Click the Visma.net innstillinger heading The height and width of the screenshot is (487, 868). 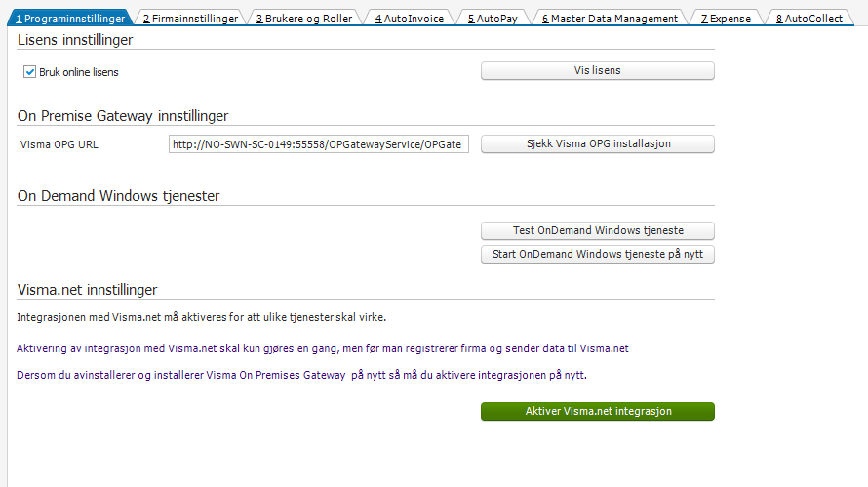(88, 290)
